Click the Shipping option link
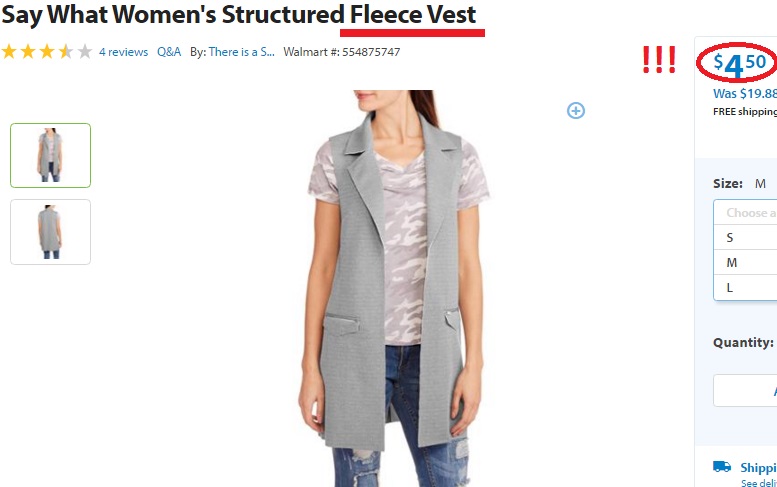This screenshot has height=487, width=777. tap(758, 467)
